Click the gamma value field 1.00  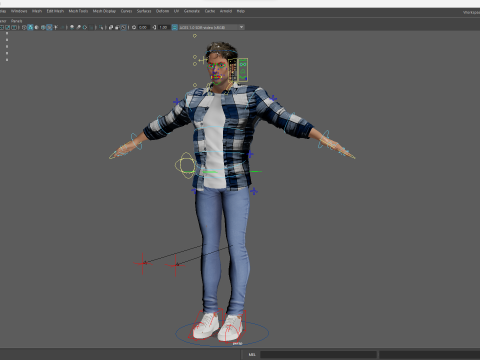pyautogui.click(x=163, y=27)
